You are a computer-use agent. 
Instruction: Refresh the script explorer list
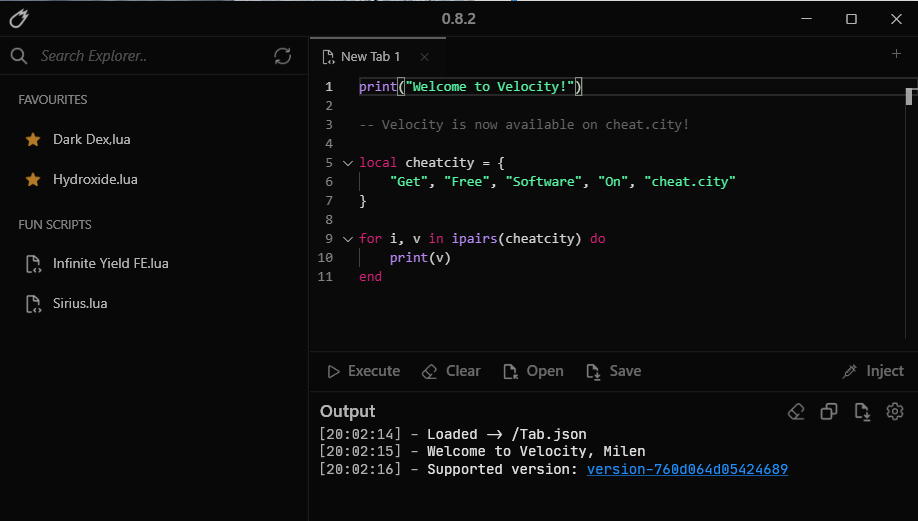(x=283, y=56)
